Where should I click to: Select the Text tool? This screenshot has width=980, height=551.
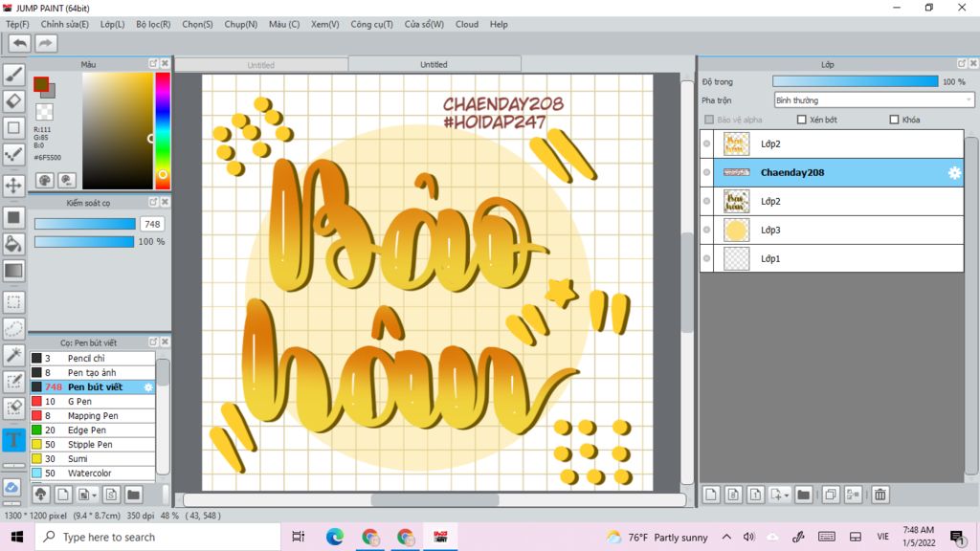13,440
